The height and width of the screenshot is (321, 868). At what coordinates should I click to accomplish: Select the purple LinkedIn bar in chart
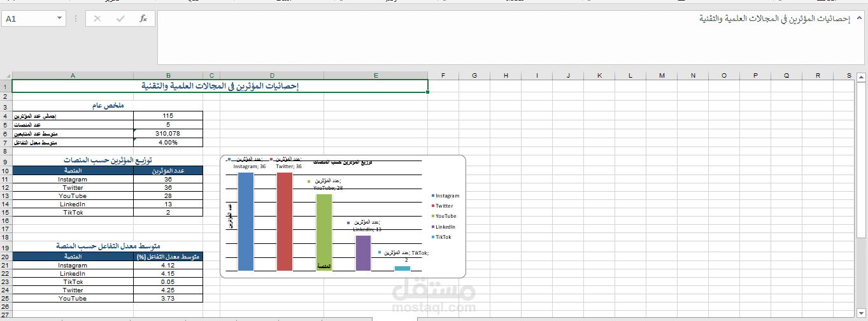coord(363,253)
